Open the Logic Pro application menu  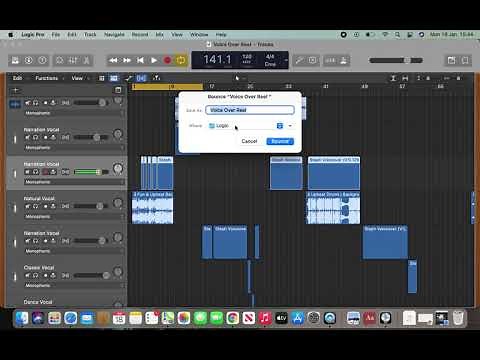[x=33, y=34]
